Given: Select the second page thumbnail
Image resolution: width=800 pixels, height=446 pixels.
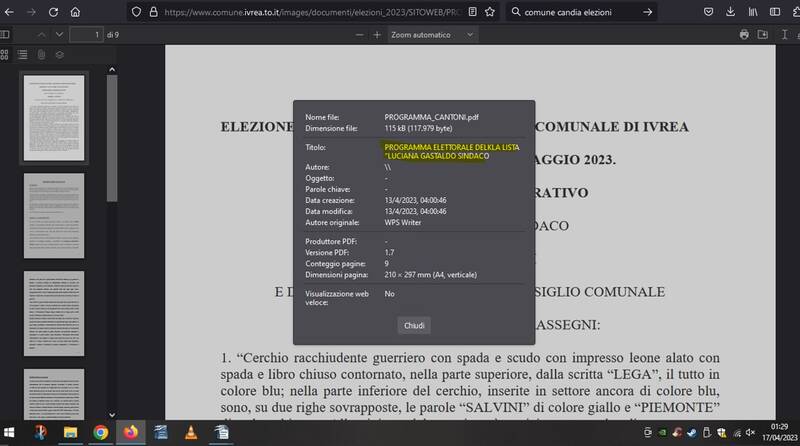Looking at the screenshot, I should coord(54,215).
